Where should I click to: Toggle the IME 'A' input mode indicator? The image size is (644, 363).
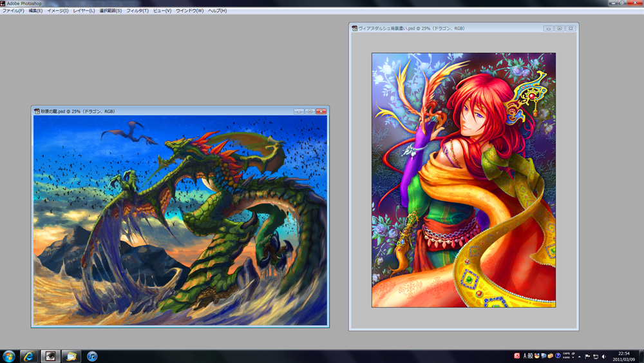pos(526,356)
